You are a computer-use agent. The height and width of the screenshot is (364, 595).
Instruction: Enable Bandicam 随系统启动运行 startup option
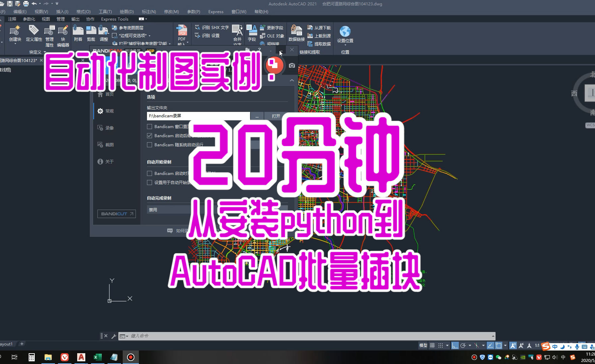click(x=150, y=145)
